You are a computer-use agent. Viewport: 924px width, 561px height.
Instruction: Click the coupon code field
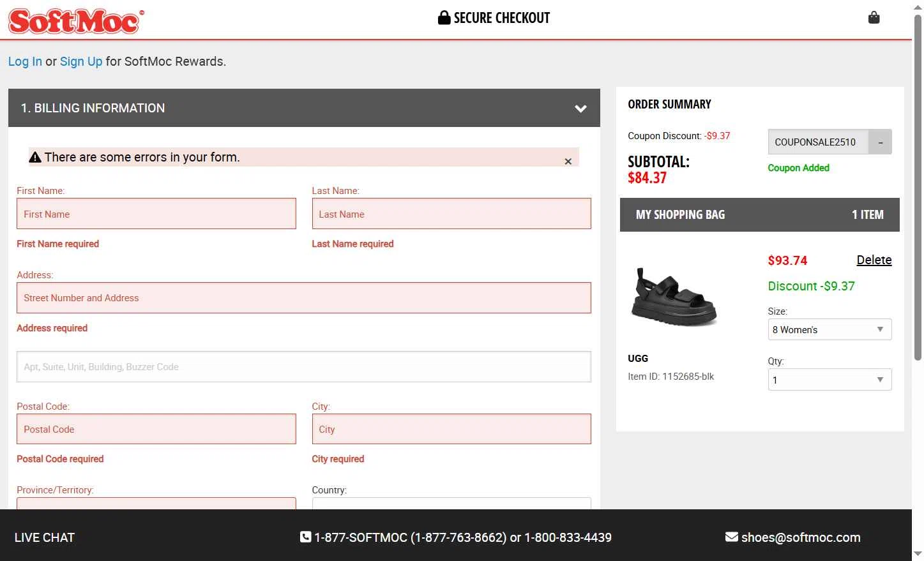818,142
